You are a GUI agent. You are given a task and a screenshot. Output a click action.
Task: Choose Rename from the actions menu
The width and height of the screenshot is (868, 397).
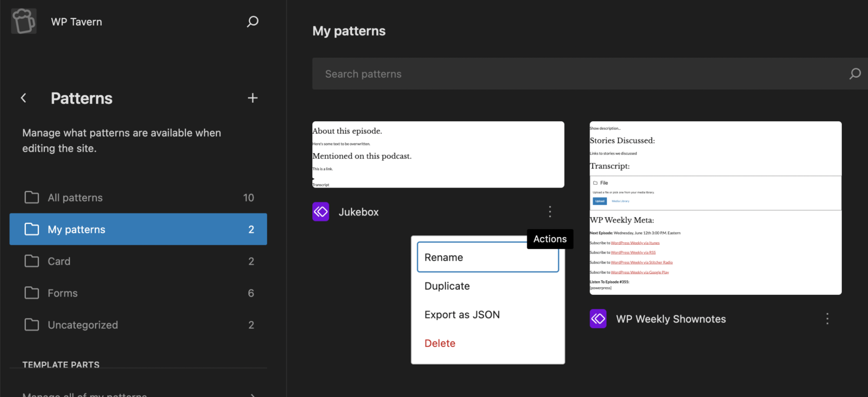pos(487,257)
